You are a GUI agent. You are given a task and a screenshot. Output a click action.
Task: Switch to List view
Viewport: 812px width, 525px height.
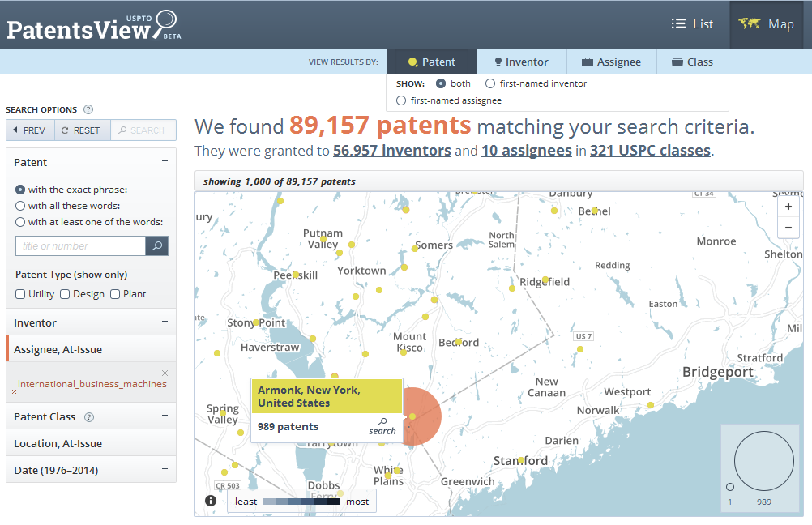click(x=692, y=24)
